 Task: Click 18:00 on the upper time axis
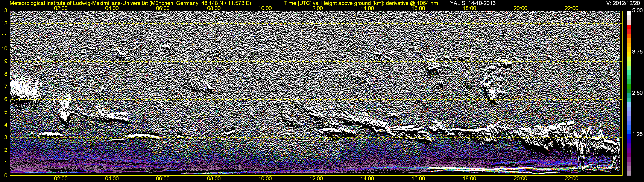(x=469, y=8)
